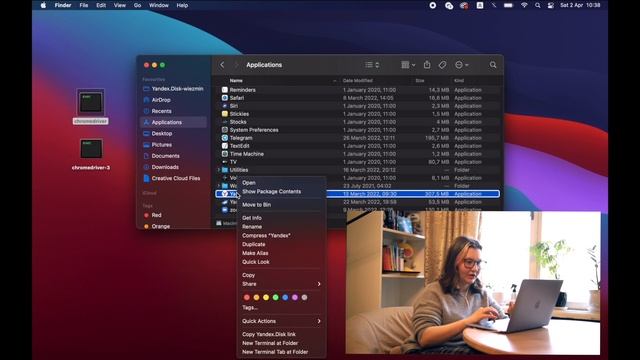Go forward in Finder window

coord(236,65)
